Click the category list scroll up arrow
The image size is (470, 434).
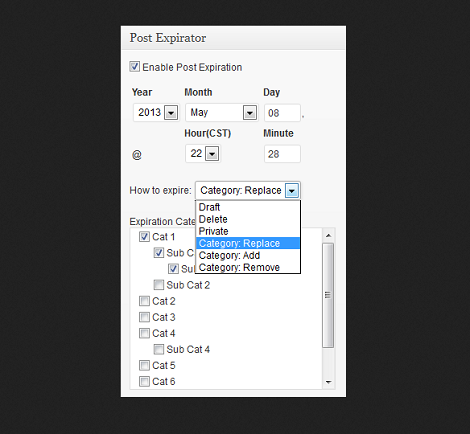pyautogui.click(x=328, y=236)
